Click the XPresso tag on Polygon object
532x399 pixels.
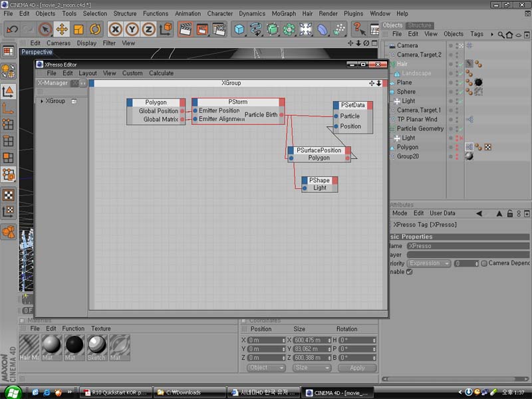point(469,147)
